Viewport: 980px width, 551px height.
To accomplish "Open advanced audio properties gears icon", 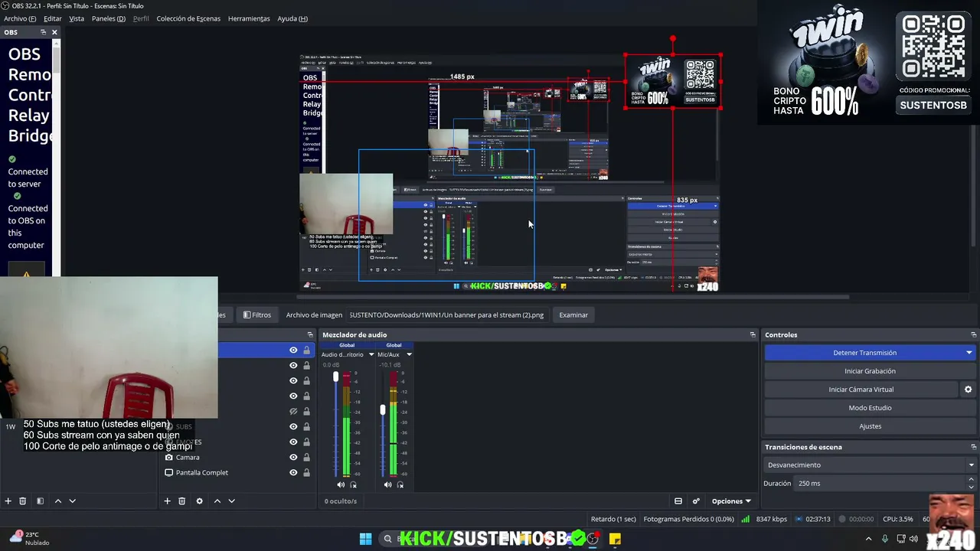I will 696,501.
